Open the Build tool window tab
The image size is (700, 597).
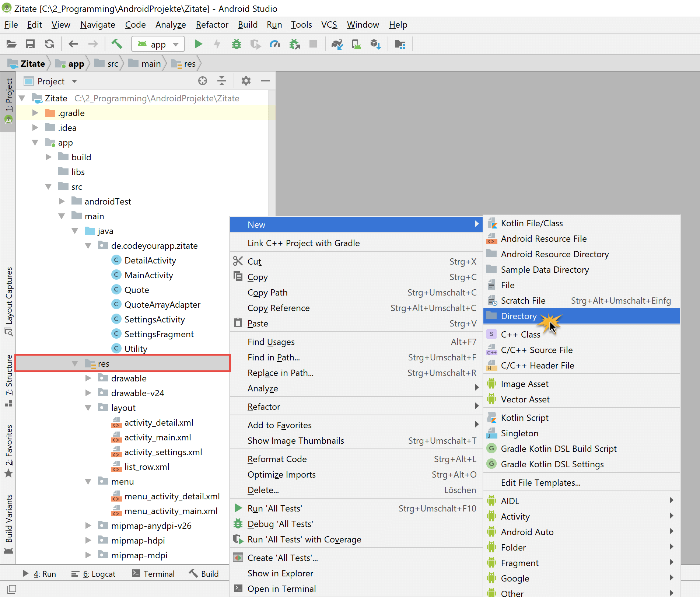coord(204,574)
